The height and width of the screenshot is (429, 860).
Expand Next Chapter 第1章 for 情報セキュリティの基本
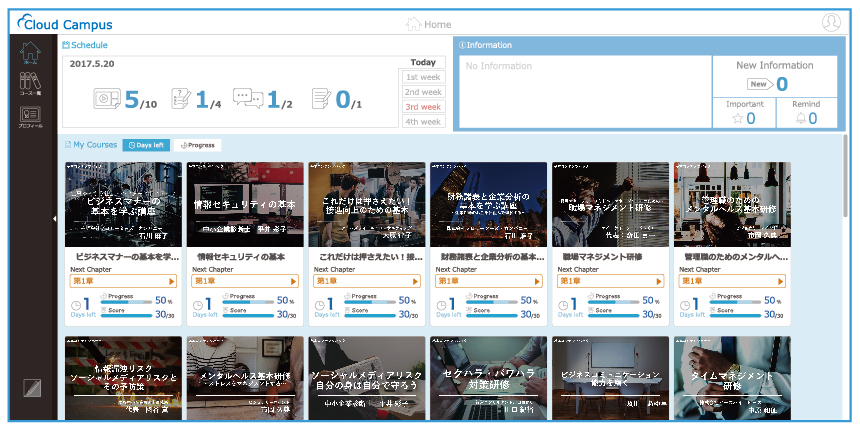(244, 281)
